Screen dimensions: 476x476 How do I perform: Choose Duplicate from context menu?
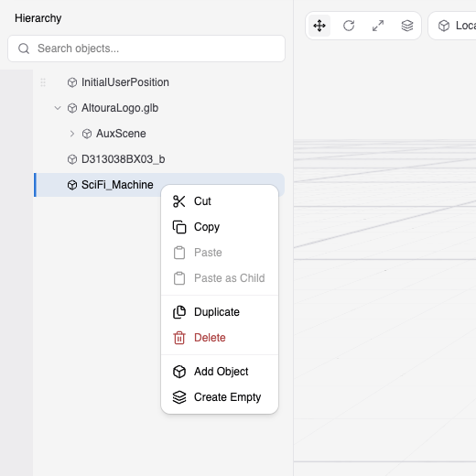click(220, 312)
